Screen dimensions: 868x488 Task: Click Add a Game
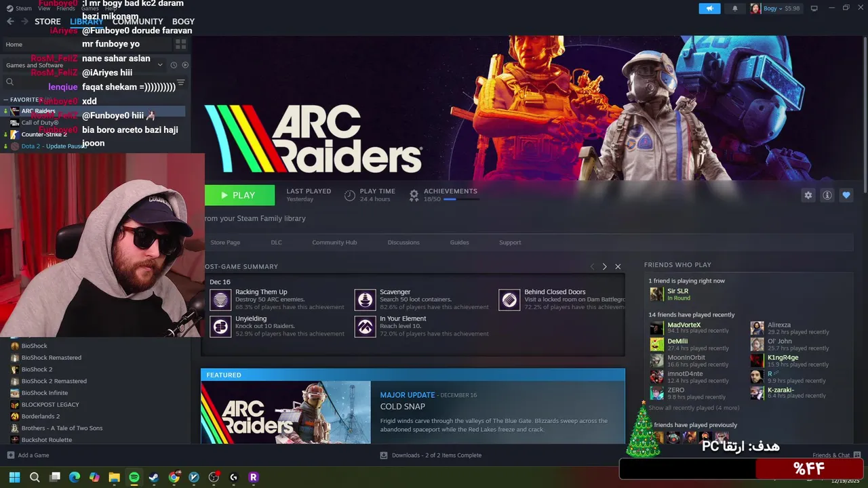coord(28,455)
